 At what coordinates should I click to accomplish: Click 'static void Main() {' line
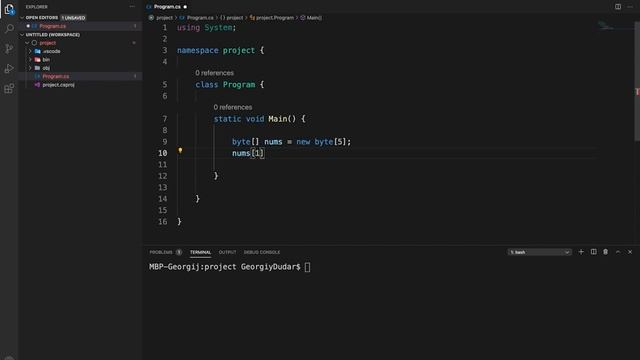coord(260,119)
